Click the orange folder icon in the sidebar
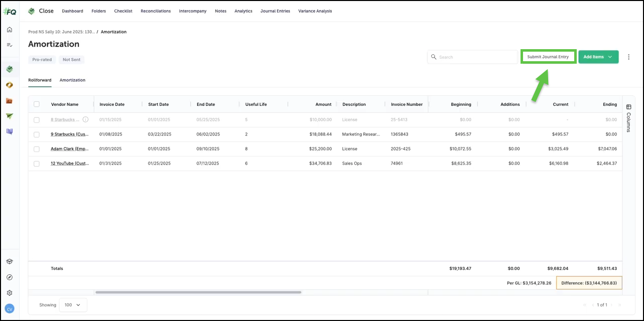Image resolution: width=644 pixels, height=321 pixels. tap(10, 100)
